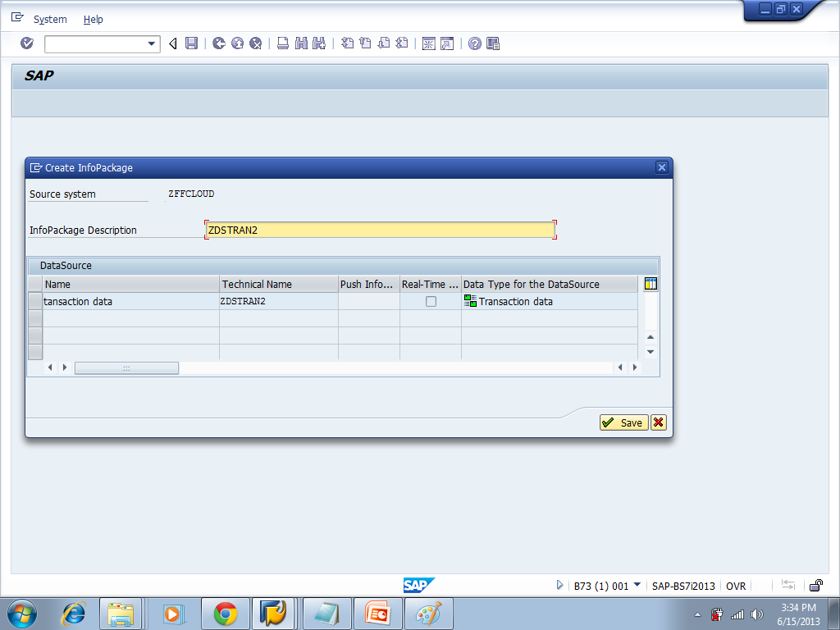840x630 pixels.
Task: Show hidden system tray icons
Action: point(697,614)
